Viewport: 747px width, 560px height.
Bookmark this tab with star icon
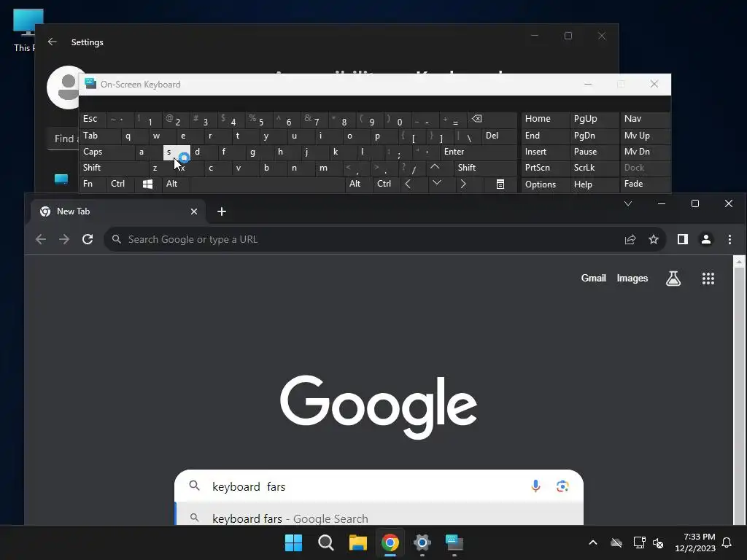654,239
